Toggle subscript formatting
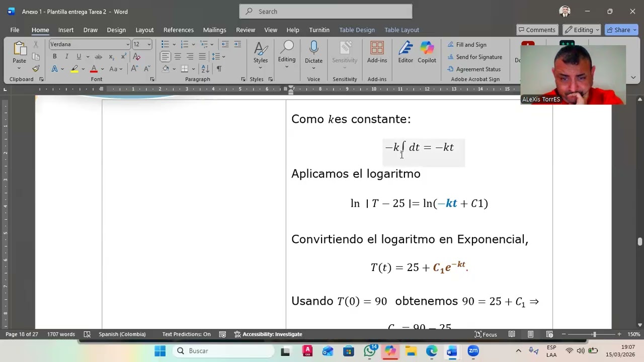Image resolution: width=644 pixels, height=362 pixels. point(111,56)
